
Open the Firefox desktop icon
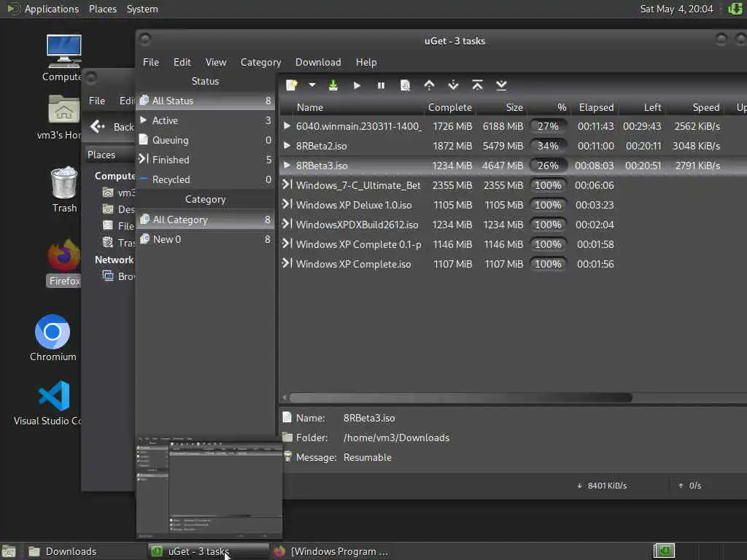point(64,262)
